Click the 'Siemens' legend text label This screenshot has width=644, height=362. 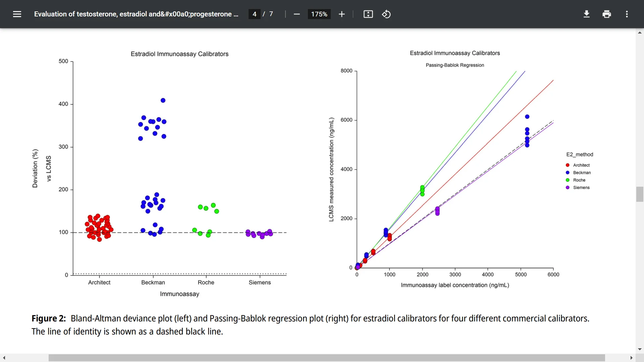pos(581,188)
